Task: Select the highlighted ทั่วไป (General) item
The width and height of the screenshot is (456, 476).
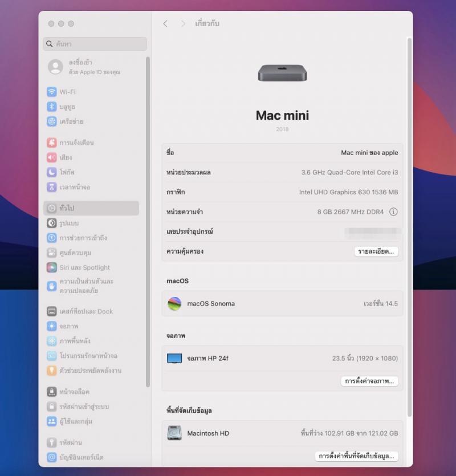Action: [x=91, y=208]
